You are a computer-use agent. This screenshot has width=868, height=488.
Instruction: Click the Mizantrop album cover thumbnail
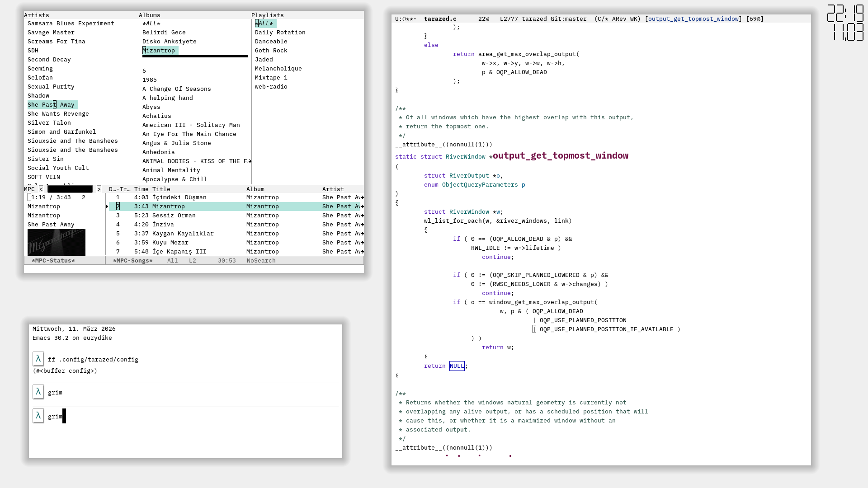(57, 243)
